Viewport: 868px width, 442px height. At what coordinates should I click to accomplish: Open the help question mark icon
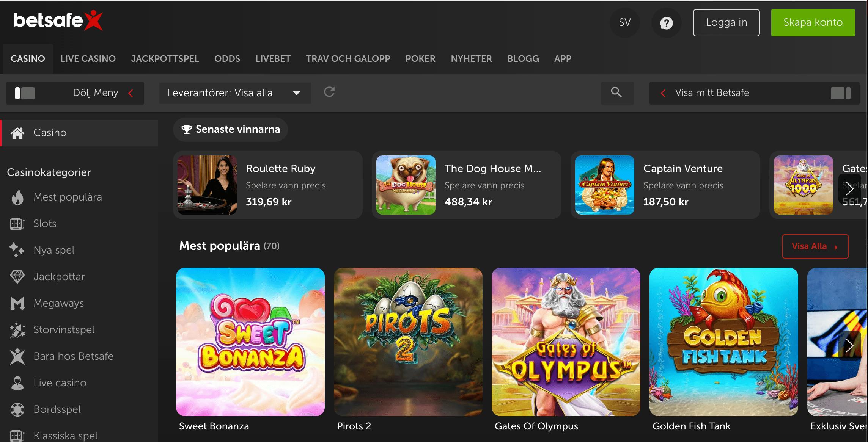(666, 23)
